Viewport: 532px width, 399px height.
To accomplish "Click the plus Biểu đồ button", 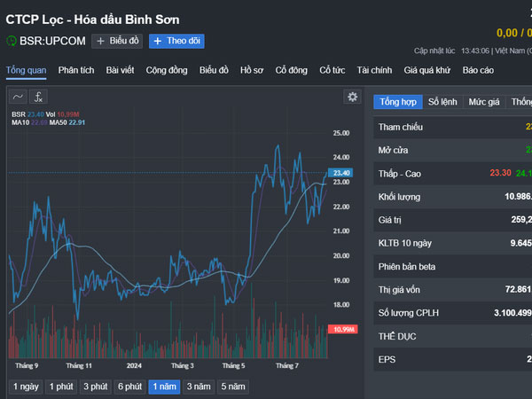I will pos(117,41).
